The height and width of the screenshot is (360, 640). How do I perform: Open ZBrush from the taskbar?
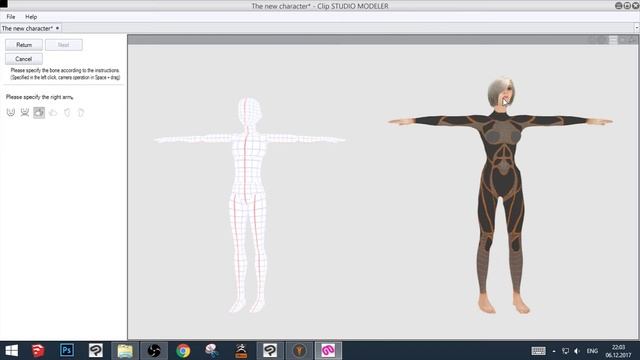pyautogui.click(x=241, y=351)
